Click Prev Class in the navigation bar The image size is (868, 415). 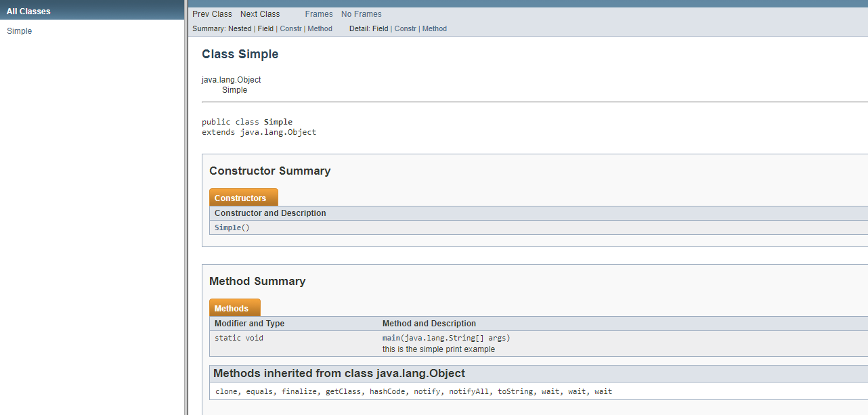pyautogui.click(x=212, y=14)
